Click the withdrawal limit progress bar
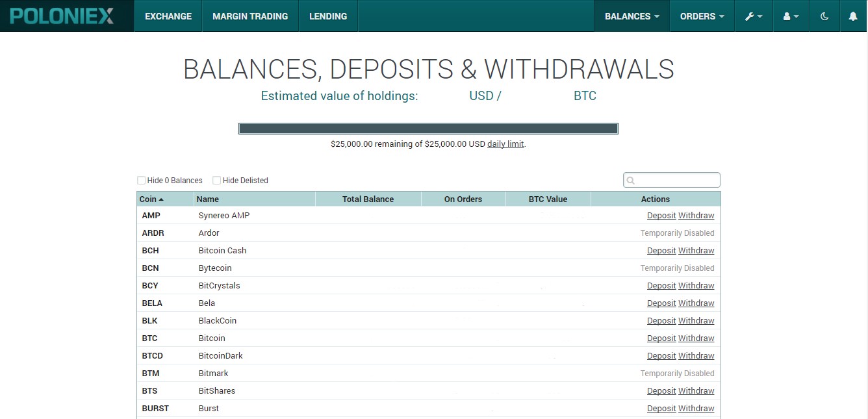The image size is (868, 419). coord(428,129)
